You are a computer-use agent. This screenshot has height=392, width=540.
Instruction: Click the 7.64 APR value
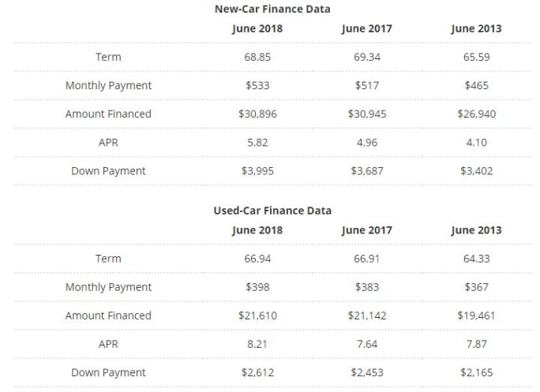click(x=367, y=344)
